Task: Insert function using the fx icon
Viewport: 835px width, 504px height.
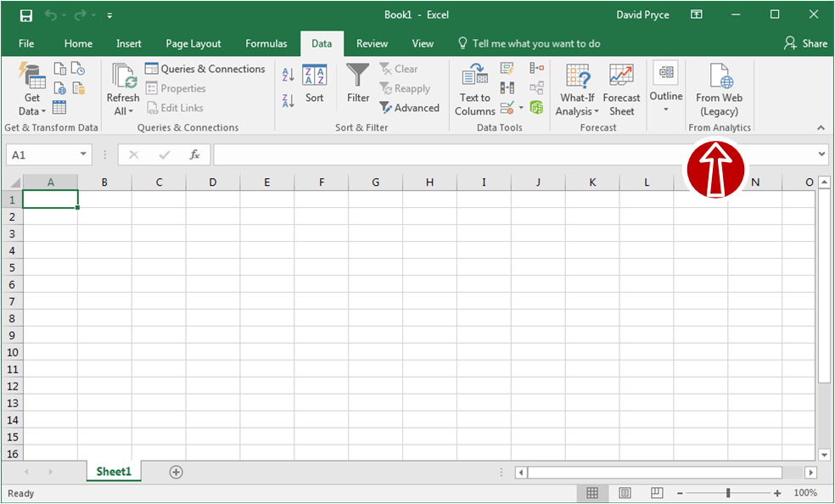Action: point(194,154)
